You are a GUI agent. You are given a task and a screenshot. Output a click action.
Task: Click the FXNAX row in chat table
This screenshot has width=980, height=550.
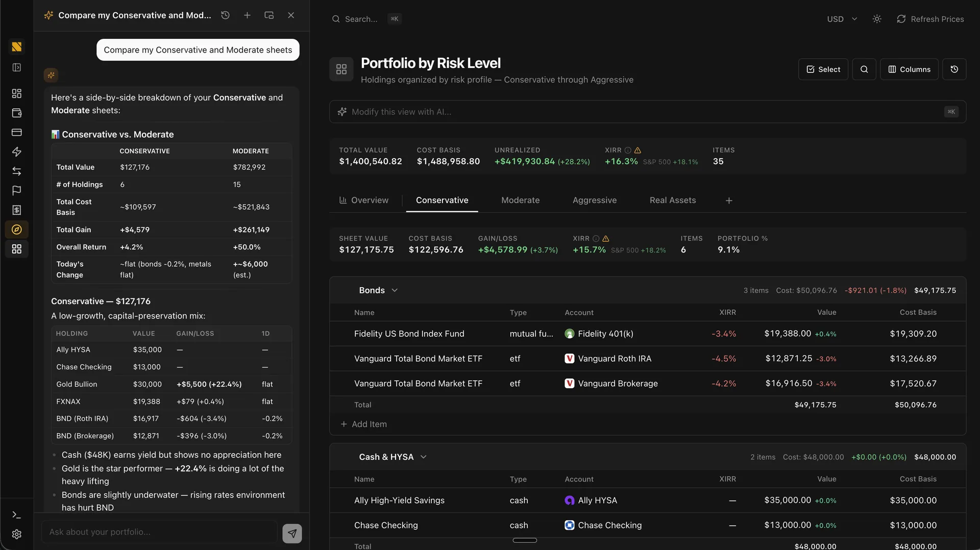click(171, 402)
